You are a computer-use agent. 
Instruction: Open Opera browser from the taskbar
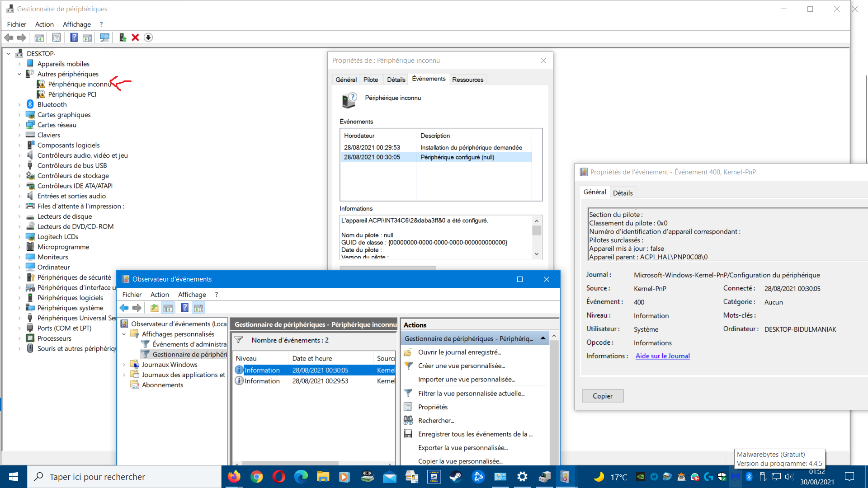279,477
